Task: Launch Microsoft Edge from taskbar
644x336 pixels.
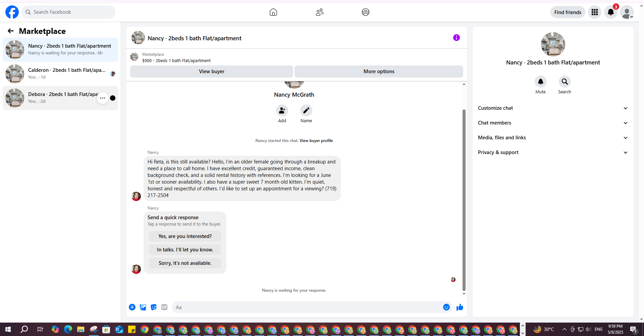Action: (68, 329)
